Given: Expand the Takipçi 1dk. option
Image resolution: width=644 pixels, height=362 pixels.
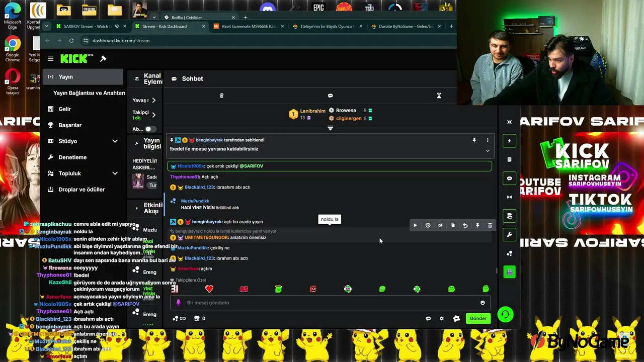Looking at the screenshot, I should (153, 115).
